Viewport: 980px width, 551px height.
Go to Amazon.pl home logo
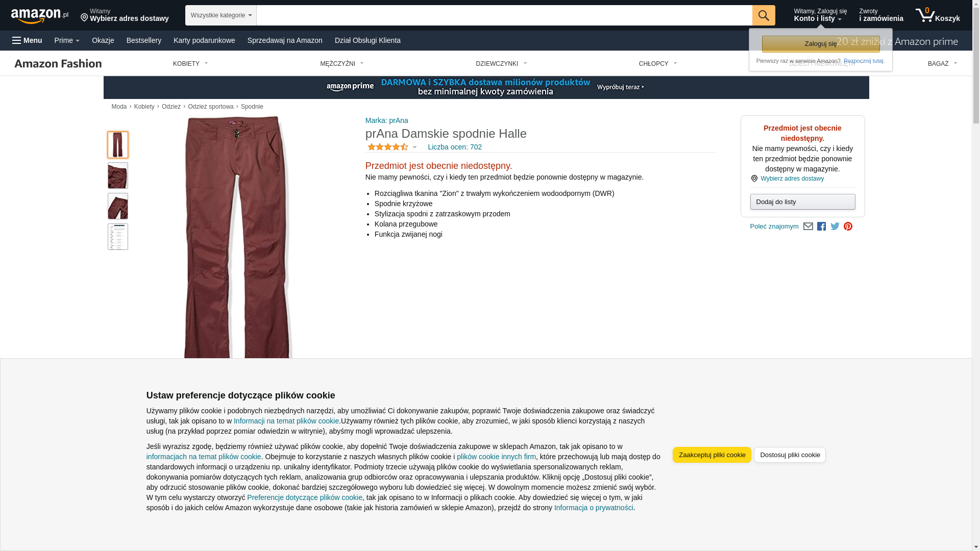pyautogui.click(x=40, y=15)
